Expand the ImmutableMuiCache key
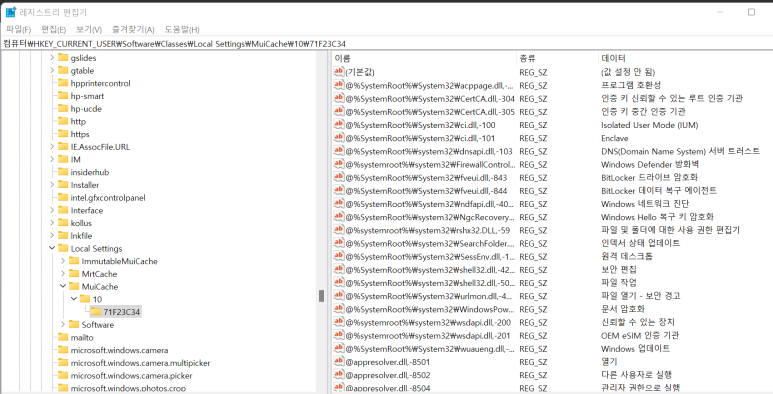This screenshot has width=773, height=394. [x=63, y=261]
